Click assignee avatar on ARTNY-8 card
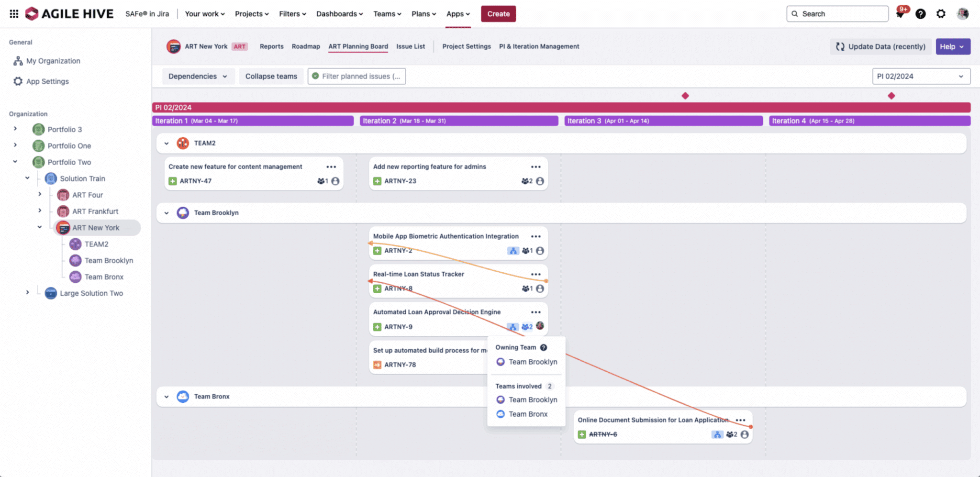980x477 pixels. tap(540, 288)
